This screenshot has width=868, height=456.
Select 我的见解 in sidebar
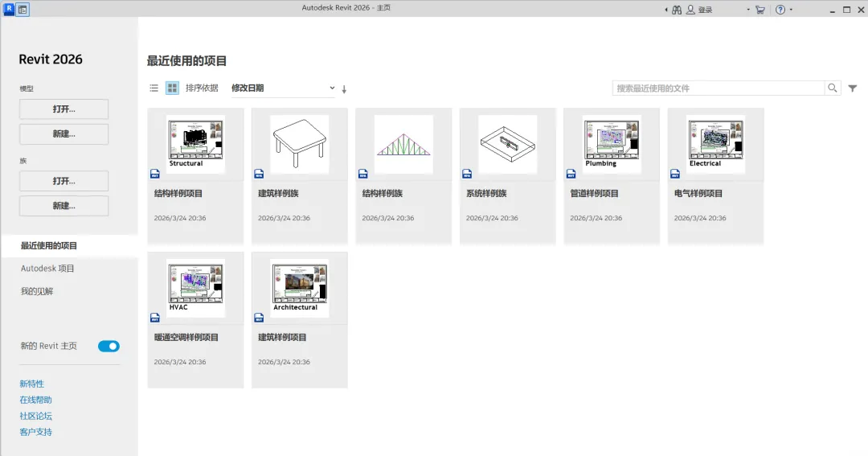point(37,291)
